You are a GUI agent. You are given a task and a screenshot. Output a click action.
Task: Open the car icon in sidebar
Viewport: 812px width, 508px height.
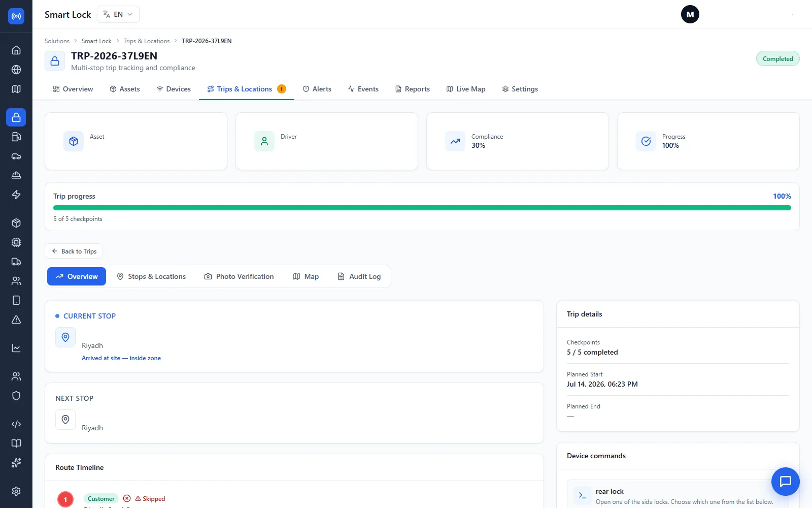(16, 156)
